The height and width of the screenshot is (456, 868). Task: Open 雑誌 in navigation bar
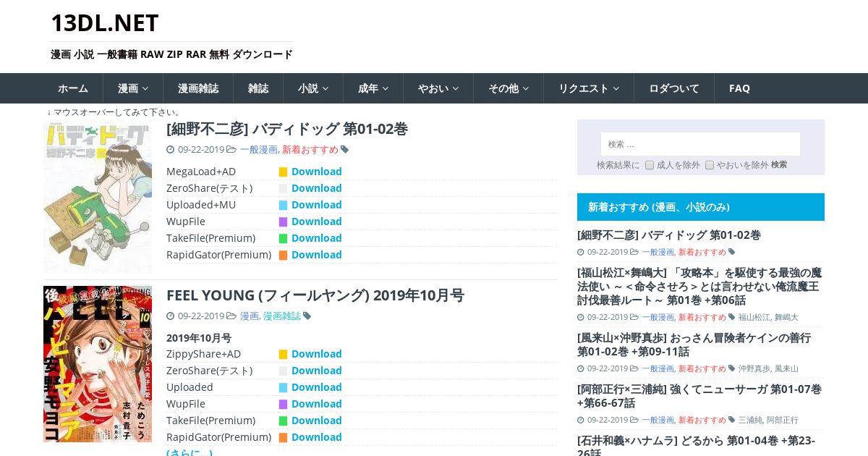pos(258,88)
